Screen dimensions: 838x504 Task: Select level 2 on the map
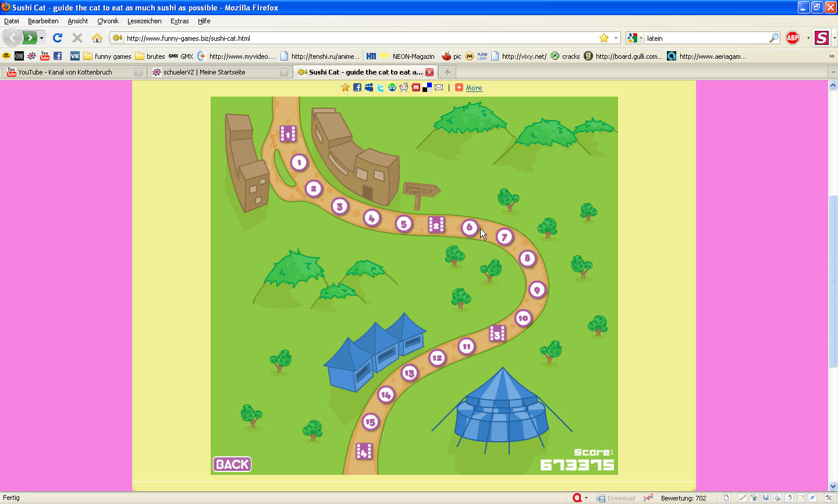pyautogui.click(x=314, y=189)
